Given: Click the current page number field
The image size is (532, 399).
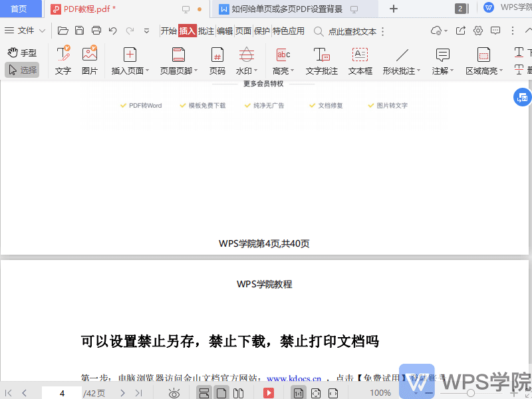Looking at the screenshot, I should coord(62,393).
